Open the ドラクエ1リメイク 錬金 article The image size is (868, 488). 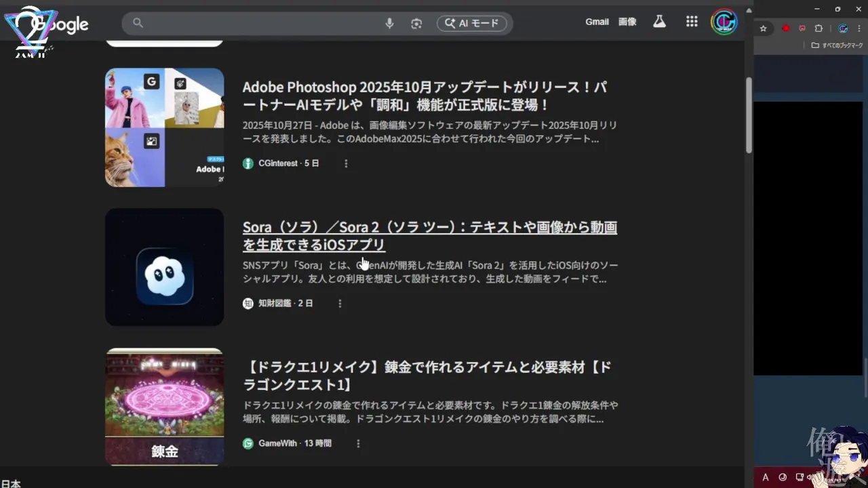[427, 376]
